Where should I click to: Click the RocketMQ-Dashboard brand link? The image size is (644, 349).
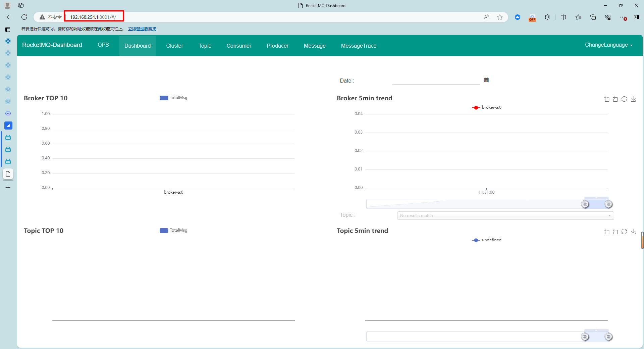click(x=52, y=45)
